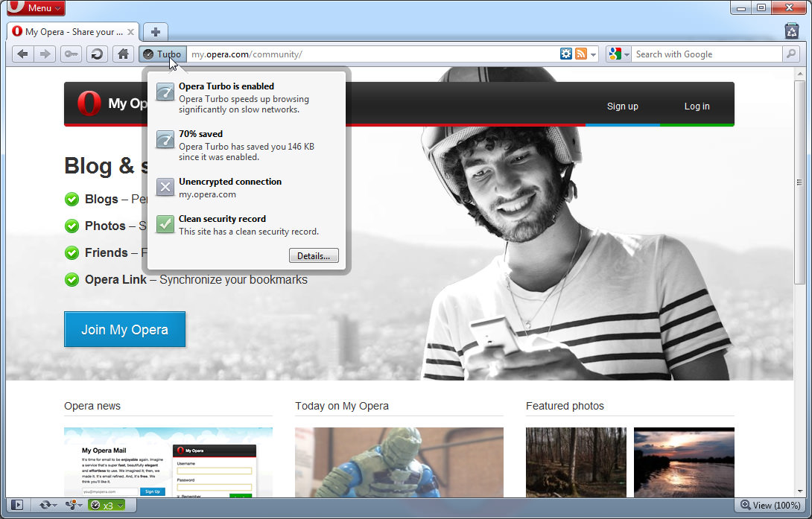
Task: Open the red Opera Menu dropdown
Action: click(x=35, y=8)
